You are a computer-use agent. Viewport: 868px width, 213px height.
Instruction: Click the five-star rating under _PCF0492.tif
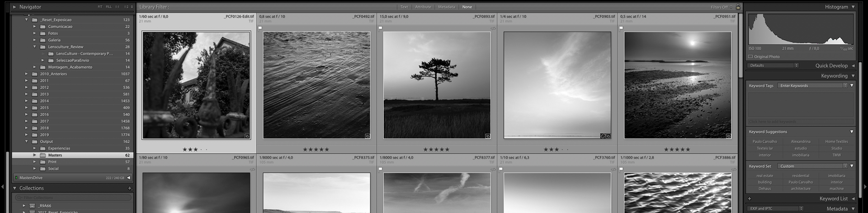pyautogui.click(x=316, y=149)
